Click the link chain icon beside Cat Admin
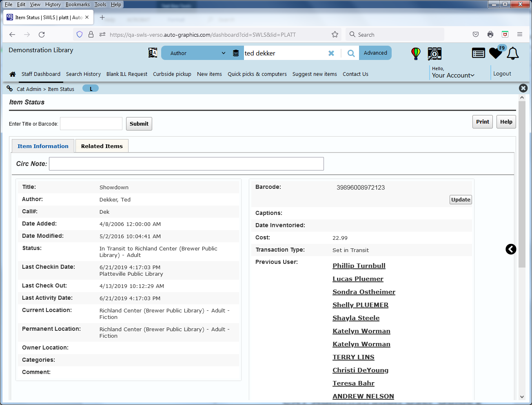This screenshot has height=405, width=532. click(10, 89)
